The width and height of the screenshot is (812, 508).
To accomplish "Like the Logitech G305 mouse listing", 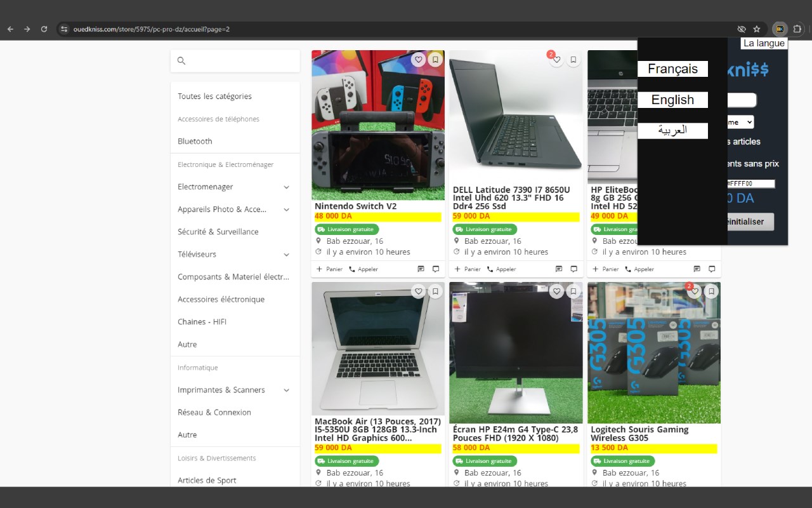I will (x=695, y=291).
